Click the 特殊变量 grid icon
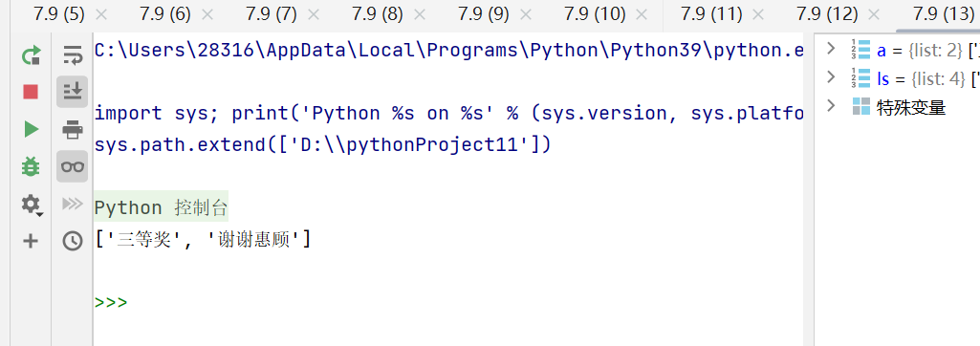This screenshot has width=980, height=346. (861, 107)
